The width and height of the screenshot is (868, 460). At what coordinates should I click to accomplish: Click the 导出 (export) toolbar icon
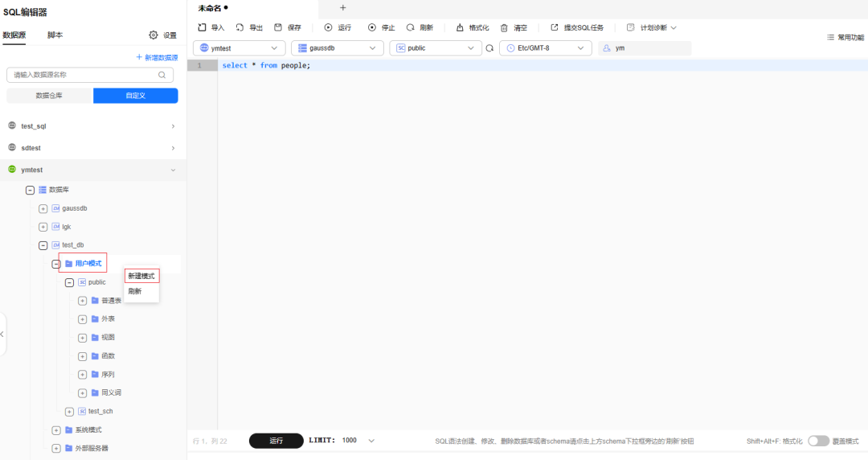(x=240, y=27)
